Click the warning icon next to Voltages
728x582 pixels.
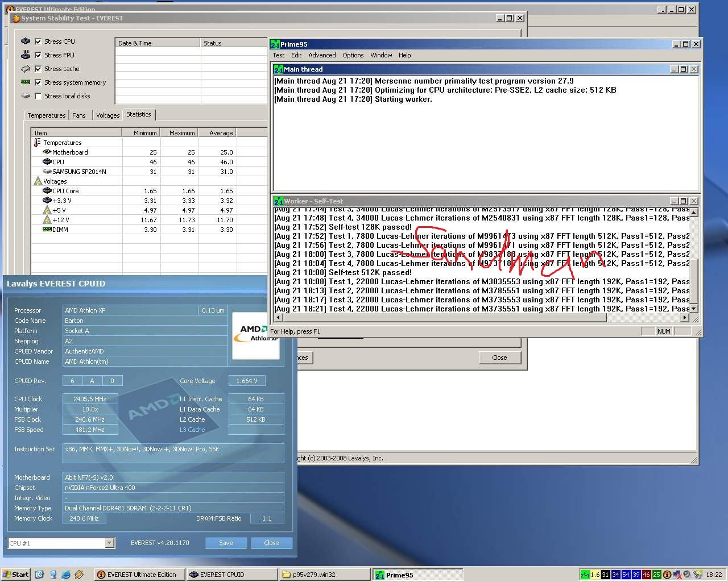click(x=38, y=181)
